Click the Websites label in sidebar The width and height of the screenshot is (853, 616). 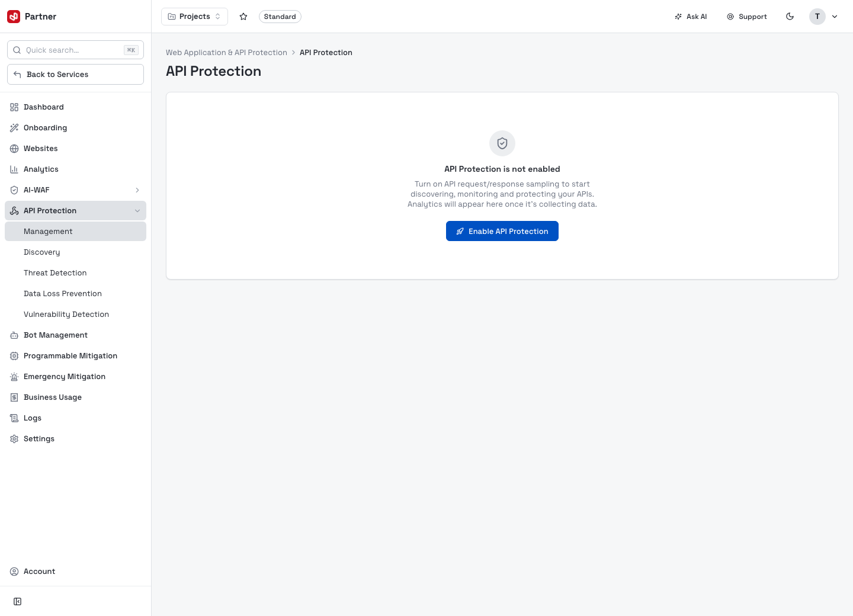point(41,149)
